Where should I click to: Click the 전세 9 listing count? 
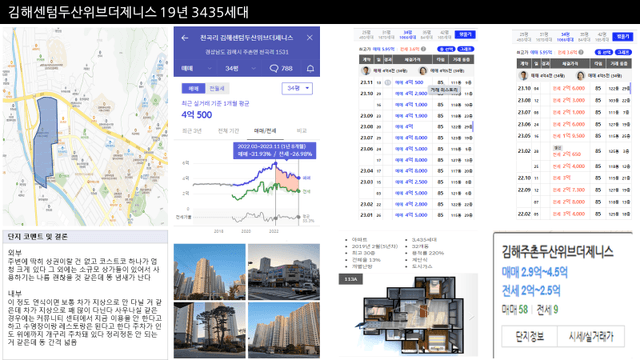click(547, 310)
